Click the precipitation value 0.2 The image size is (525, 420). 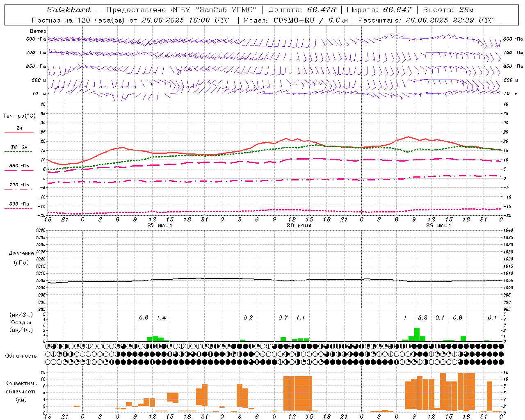coord(248,318)
